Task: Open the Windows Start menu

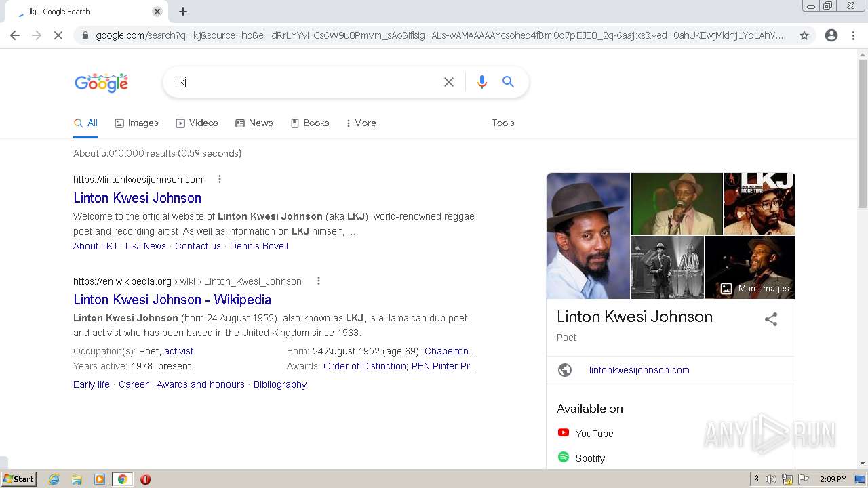Action: (x=19, y=479)
